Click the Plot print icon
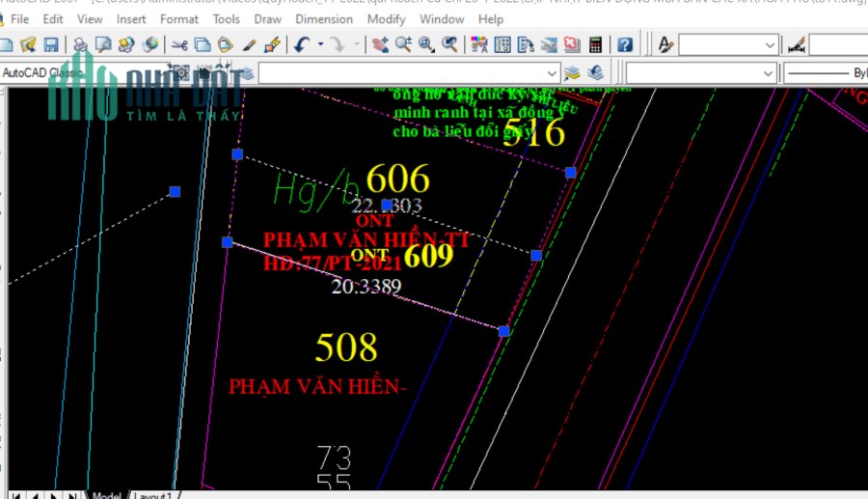Image resolution: width=868 pixels, height=499 pixels. pos(80,44)
